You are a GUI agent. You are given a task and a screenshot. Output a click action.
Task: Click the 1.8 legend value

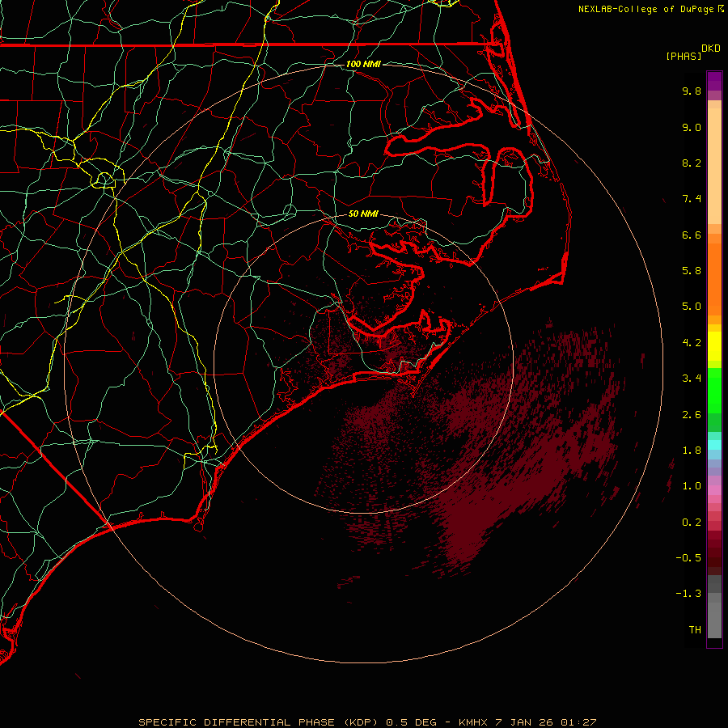(x=692, y=451)
